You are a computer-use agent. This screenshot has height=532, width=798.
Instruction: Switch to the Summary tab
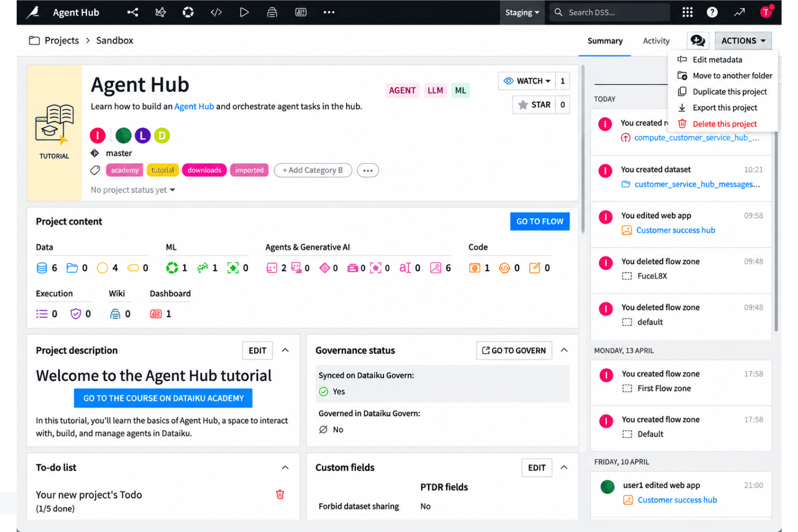pyautogui.click(x=605, y=41)
